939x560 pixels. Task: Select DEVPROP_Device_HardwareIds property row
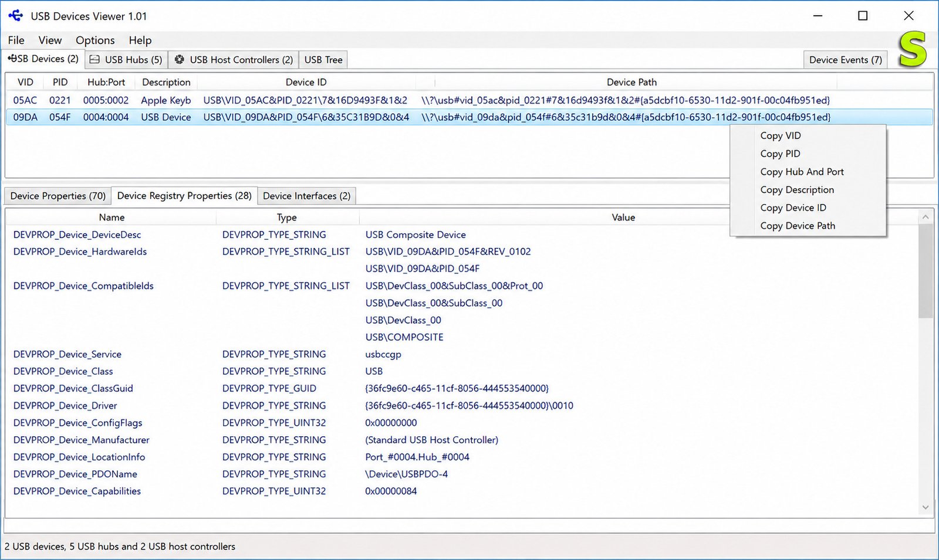pyautogui.click(x=461, y=252)
